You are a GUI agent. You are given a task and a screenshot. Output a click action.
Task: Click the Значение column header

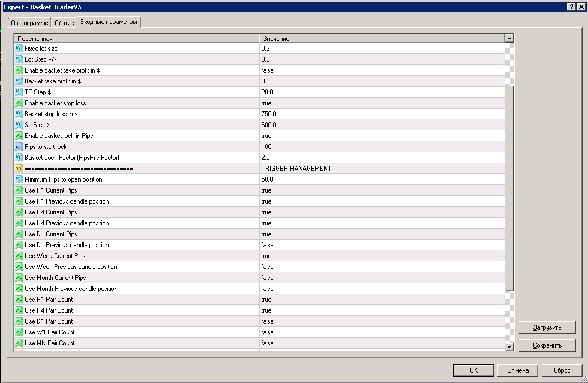coord(382,38)
